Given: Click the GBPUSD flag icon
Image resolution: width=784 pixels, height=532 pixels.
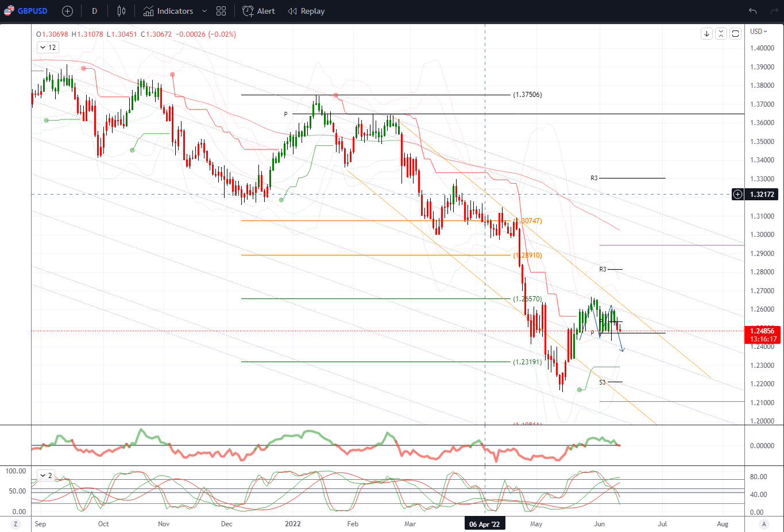Looking at the screenshot, I should tap(9, 10).
